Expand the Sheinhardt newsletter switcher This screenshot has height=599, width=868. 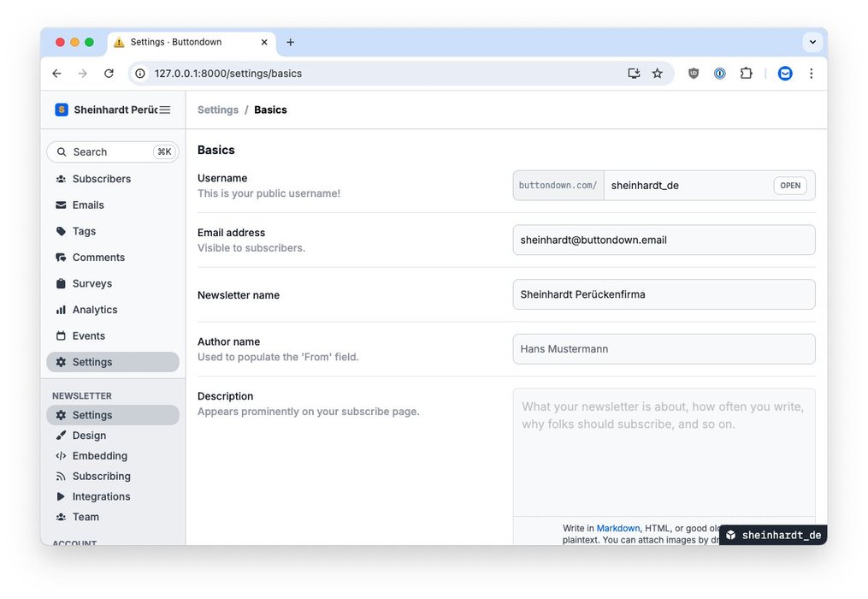click(107, 110)
